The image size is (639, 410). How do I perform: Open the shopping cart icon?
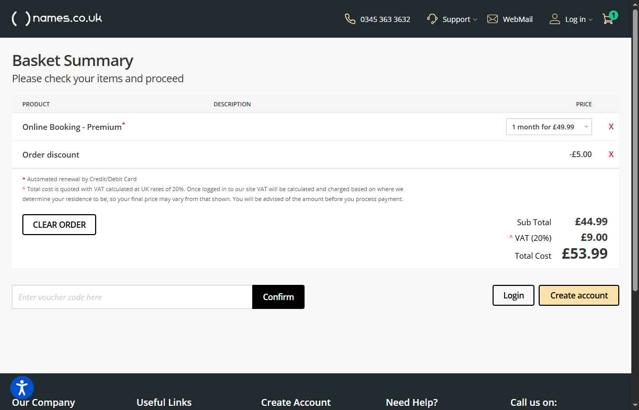tap(609, 18)
